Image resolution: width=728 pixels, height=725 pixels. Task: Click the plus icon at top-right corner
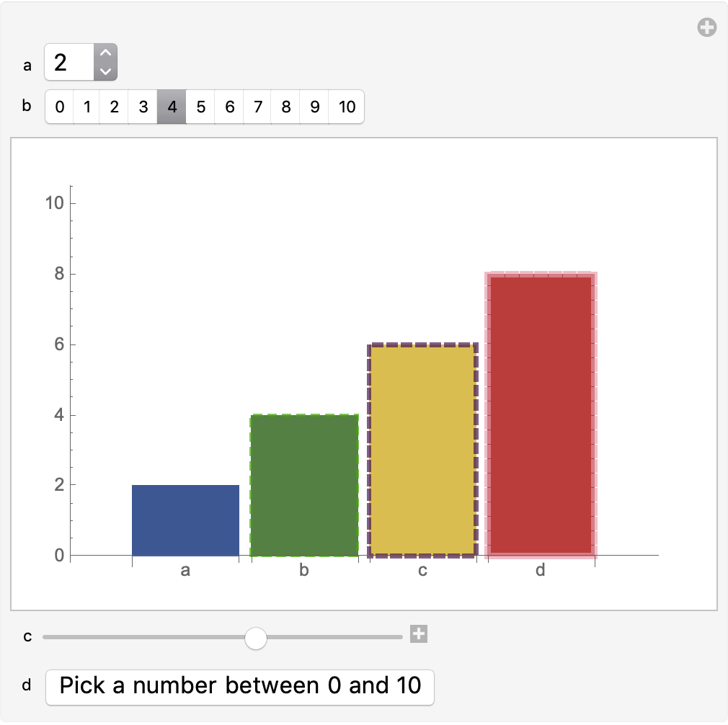706,27
